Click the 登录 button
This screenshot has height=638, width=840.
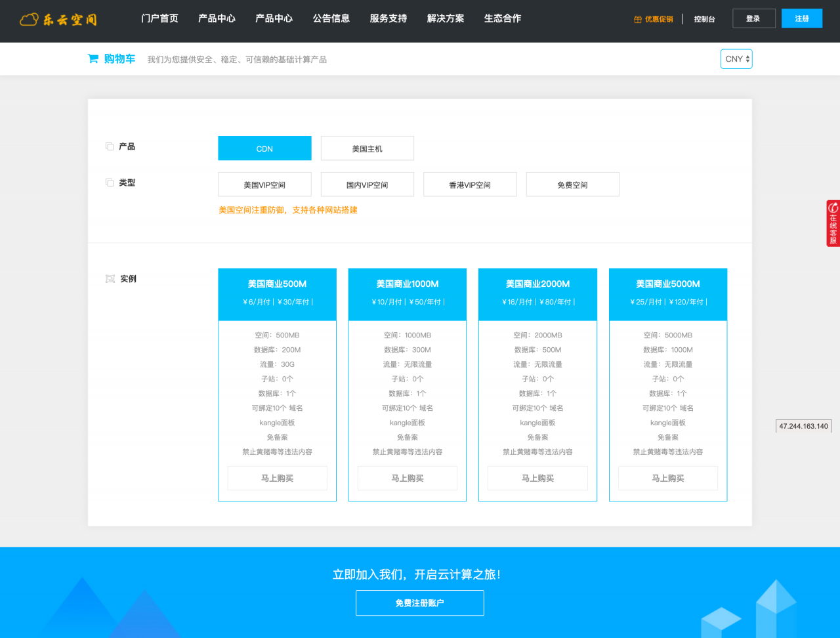pos(753,18)
